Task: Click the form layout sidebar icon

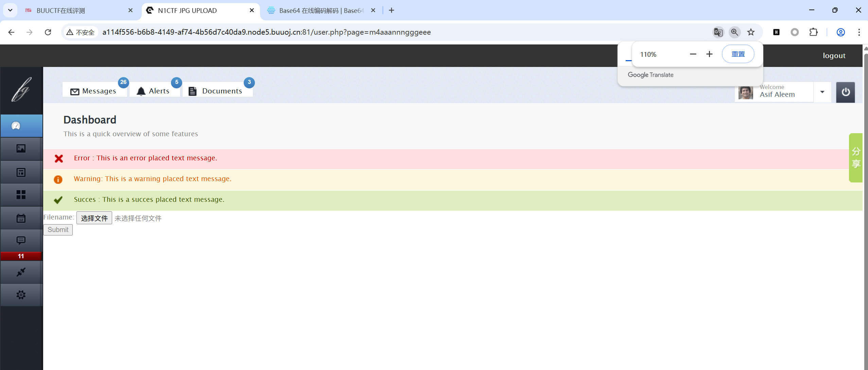Action: tap(21, 172)
